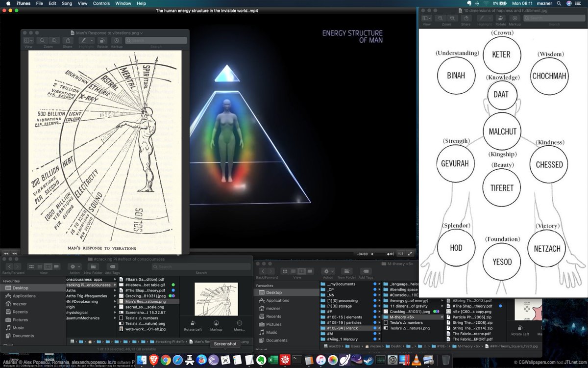Click Add Tags in cracking Pi Finder

(x=112, y=266)
